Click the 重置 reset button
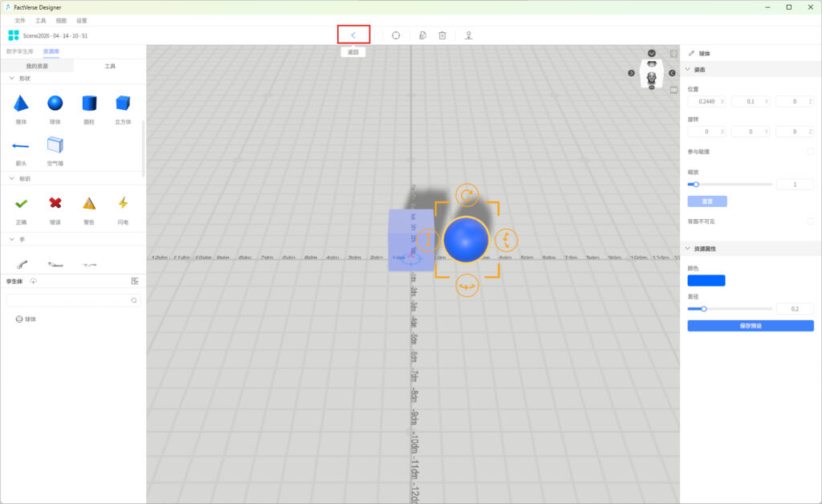The height and width of the screenshot is (504, 822). 707,201
